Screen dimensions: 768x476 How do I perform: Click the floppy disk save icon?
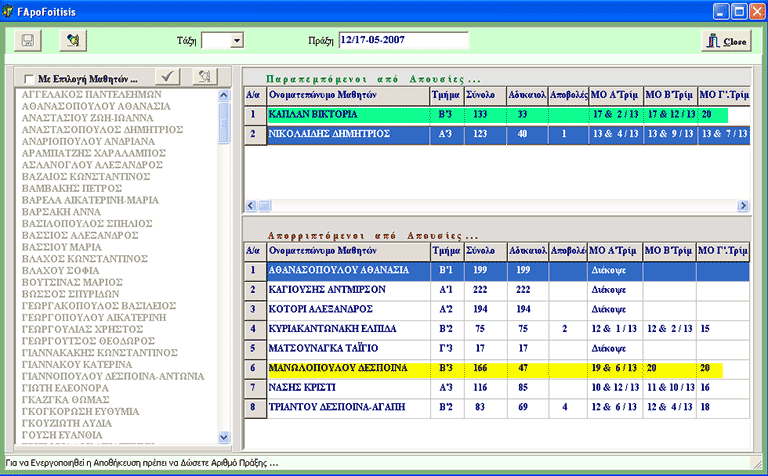coord(28,41)
